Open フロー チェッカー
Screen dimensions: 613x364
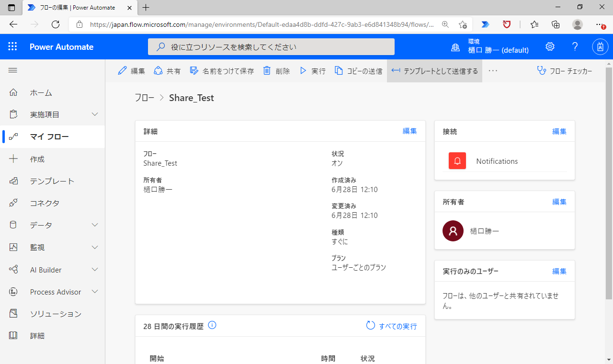click(x=565, y=71)
